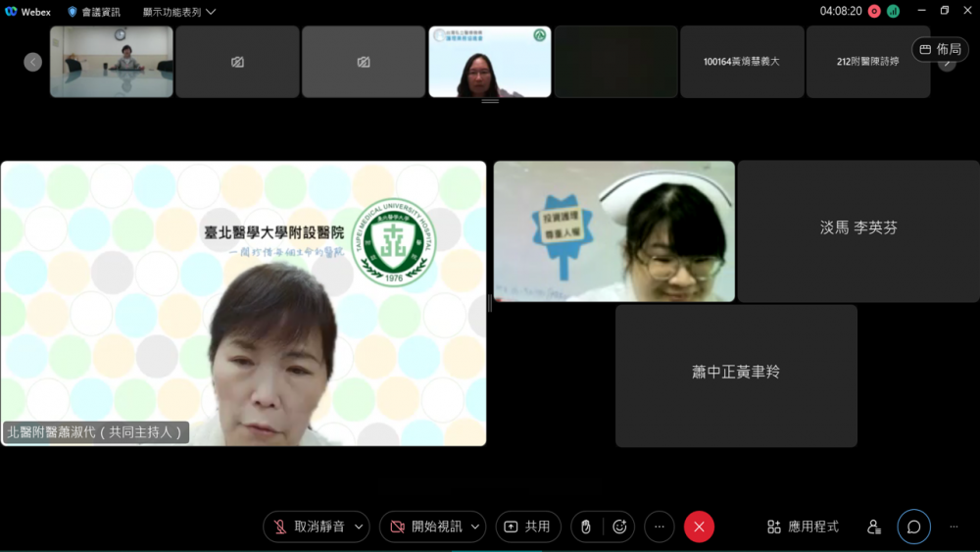Click the thumbnail strip collapse handle
The image size is (980, 552).
pos(490,101)
